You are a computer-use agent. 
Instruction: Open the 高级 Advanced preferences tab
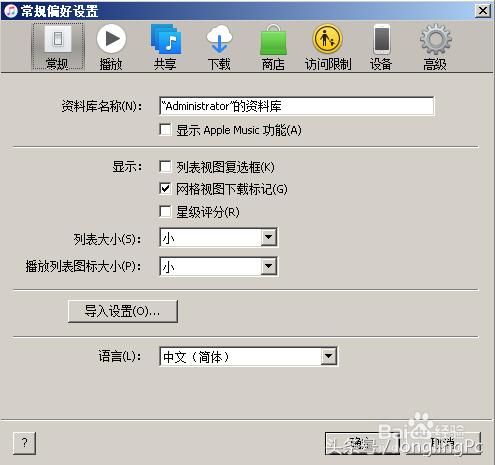(x=435, y=47)
